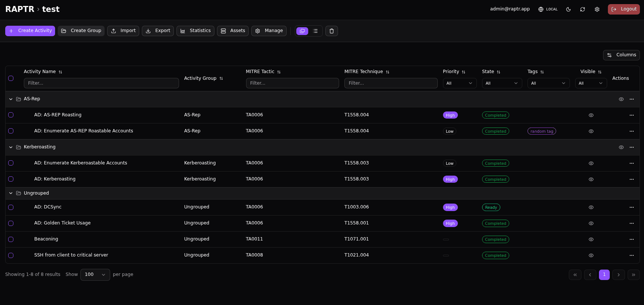Click the MITRE Technique filter field

(x=390, y=83)
